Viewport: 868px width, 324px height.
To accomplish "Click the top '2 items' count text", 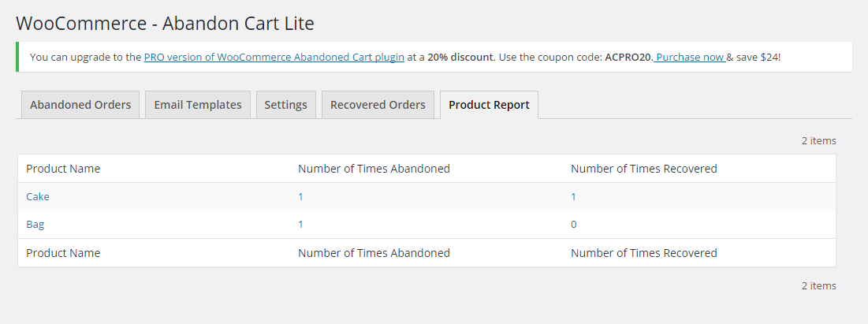I will (818, 141).
